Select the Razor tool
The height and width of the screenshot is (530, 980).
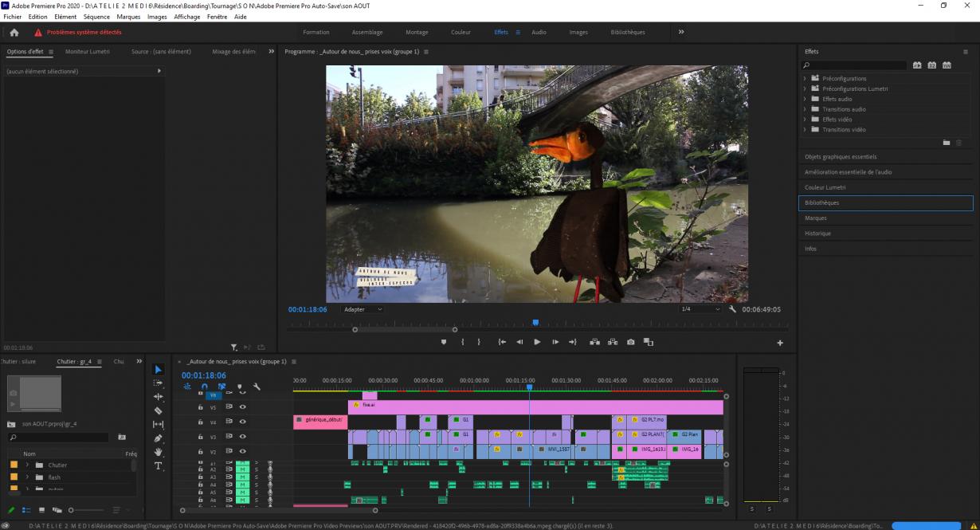click(158, 410)
